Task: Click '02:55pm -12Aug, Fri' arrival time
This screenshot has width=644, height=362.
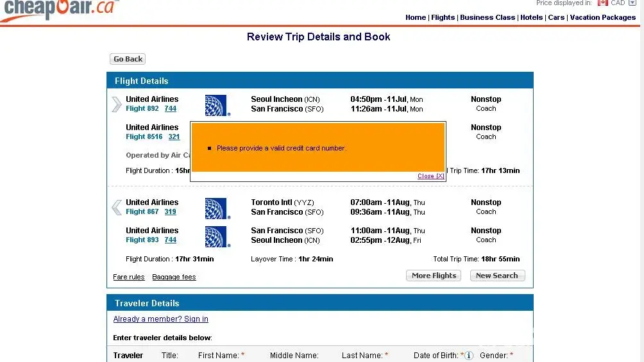Action: [386, 240]
